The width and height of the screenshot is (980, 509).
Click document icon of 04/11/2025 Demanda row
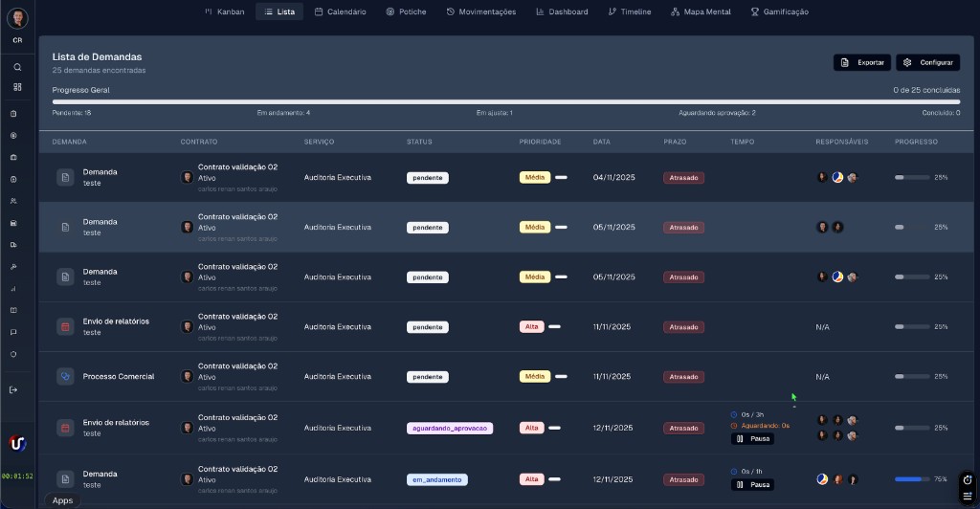point(66,177)
